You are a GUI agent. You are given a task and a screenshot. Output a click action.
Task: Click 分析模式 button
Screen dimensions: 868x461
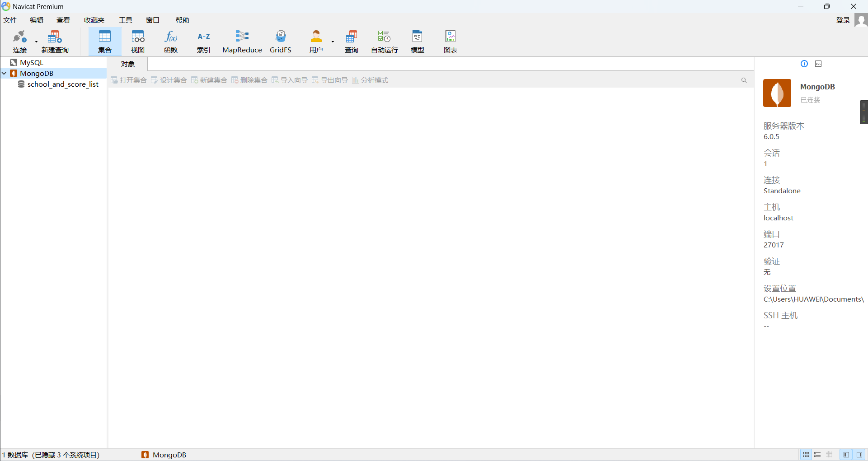coord(370,80)
